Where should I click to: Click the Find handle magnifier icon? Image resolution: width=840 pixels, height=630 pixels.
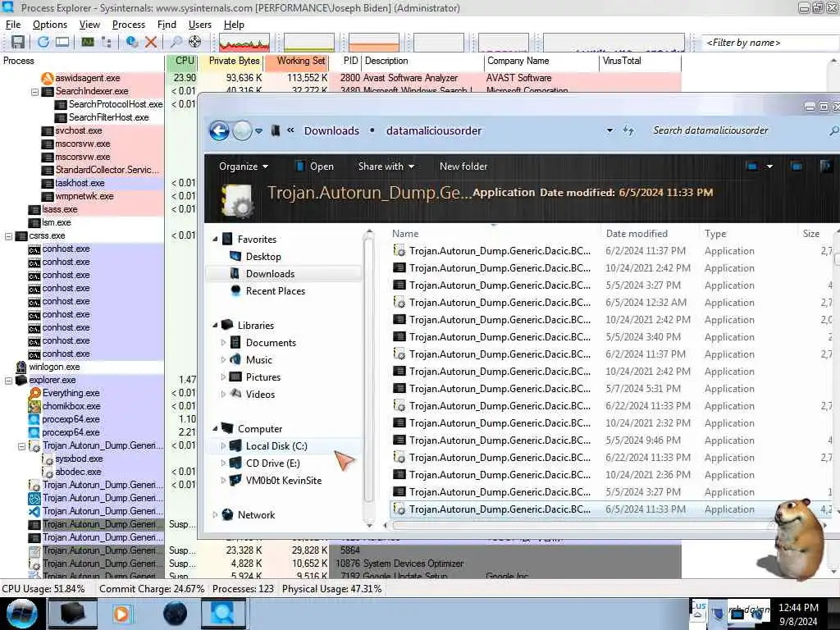click(176, 42)
